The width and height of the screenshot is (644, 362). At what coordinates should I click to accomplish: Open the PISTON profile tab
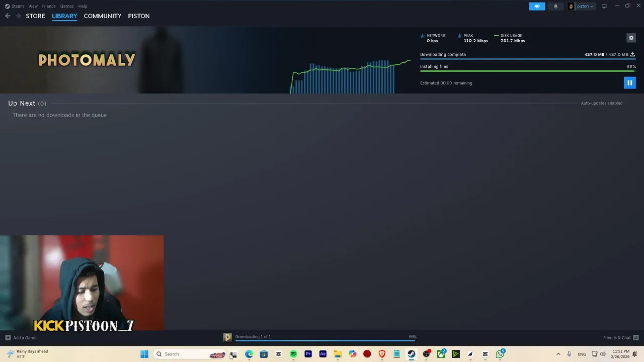pos(138,16)
